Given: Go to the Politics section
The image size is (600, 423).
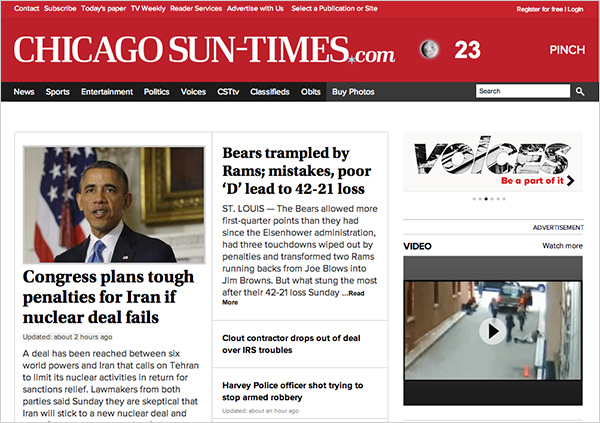Looking at the screenshot, I should click(157, 92).
